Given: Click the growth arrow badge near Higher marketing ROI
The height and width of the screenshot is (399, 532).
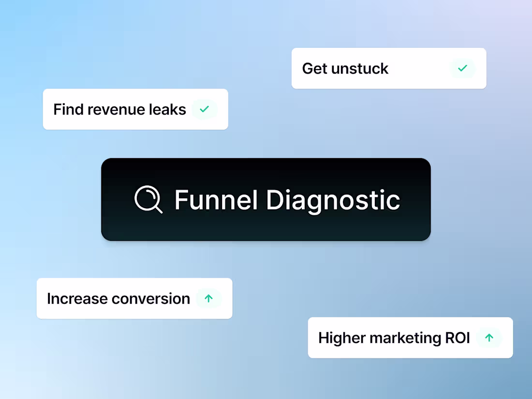Looking at the screenshot, I should (x=489, y=338).
